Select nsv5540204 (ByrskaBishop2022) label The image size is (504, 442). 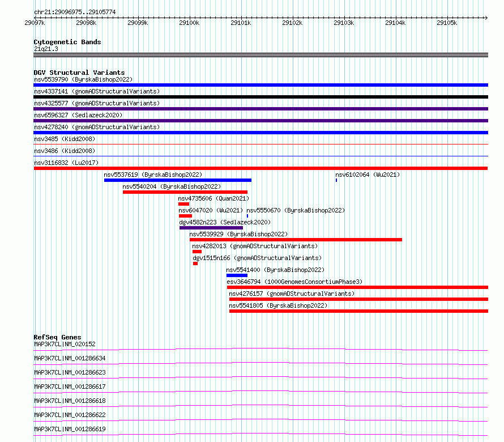click(172, 186)
